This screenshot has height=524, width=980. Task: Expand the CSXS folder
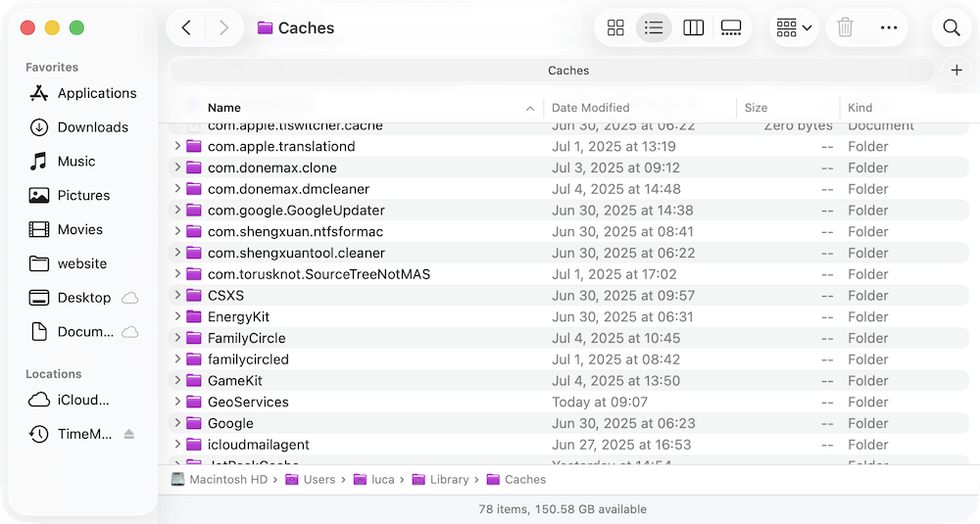pos(177,295)
